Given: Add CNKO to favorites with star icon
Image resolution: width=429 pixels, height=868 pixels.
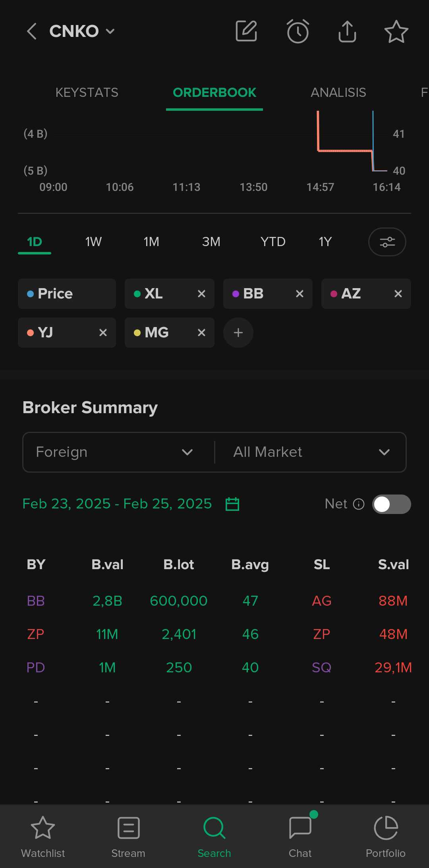Looking at the screenshot, I should 396,31.
